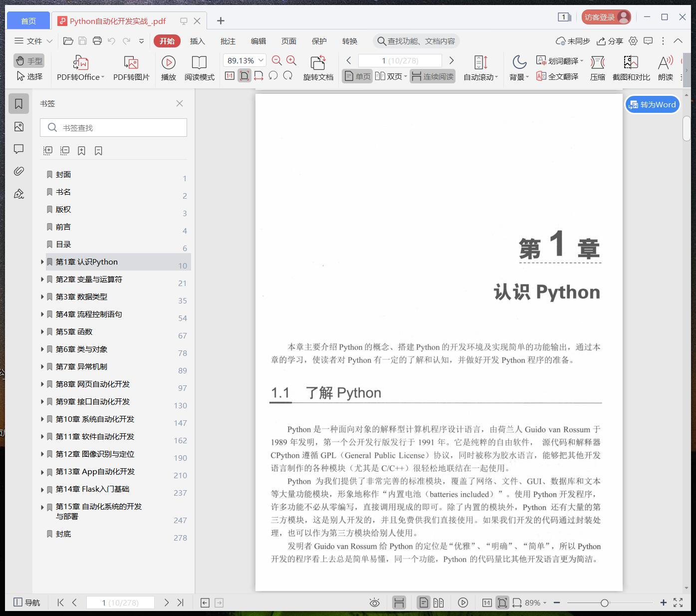Switch to 单页 single page view
This screenshot has width=696, height=616.
pyautogui.click(x=357, y=76)
